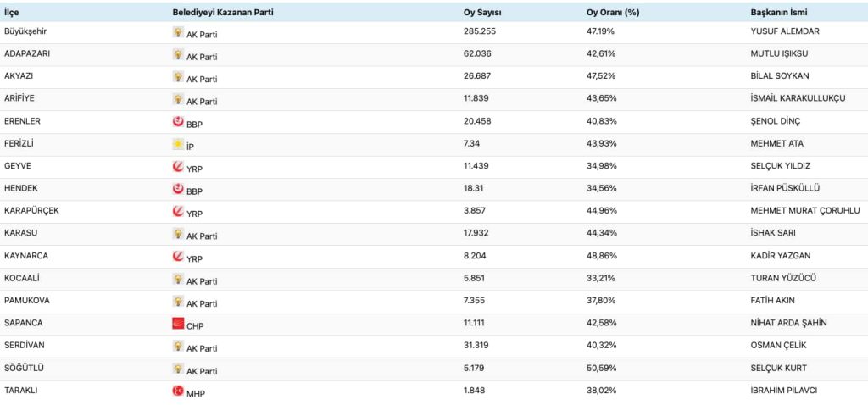This screenshot has width=868, height=405.
Task: Click the Oy Oranı (%) column header
Action: point(613,12)
